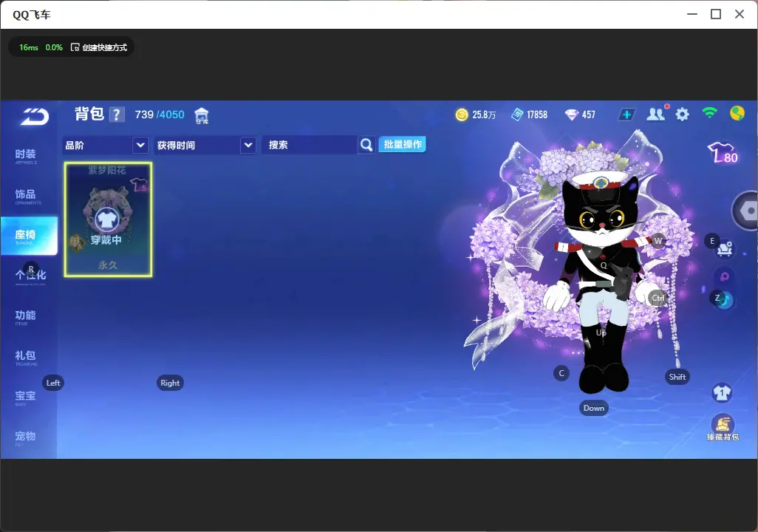Select the 紫梦阳花 seat item card

pos(108,219)
